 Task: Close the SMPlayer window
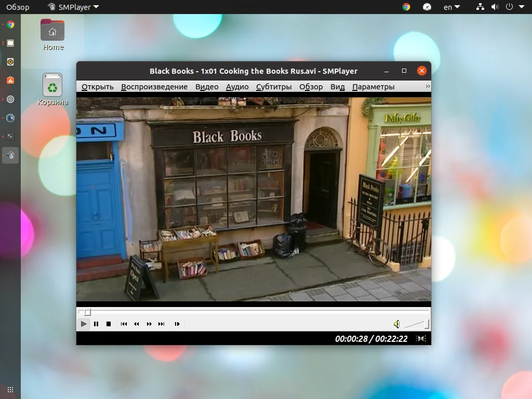[x=422, y=71]
